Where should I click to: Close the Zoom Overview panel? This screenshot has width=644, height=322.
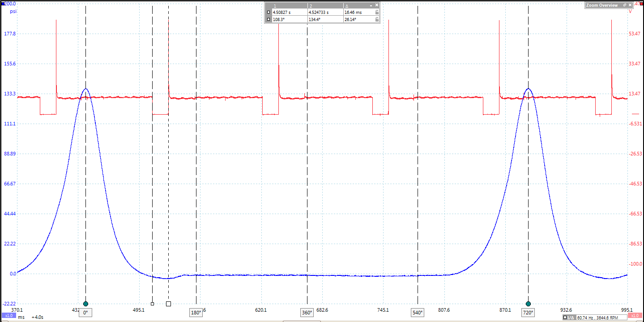pyautogui.click(x=630, y=5)
